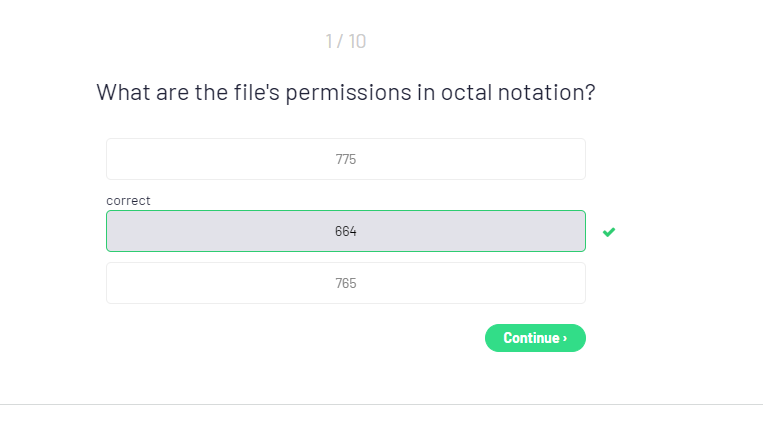The image size is (763, 423).
Task: Click the "1 / 10" question progress counter
Action: pos(345,41)
